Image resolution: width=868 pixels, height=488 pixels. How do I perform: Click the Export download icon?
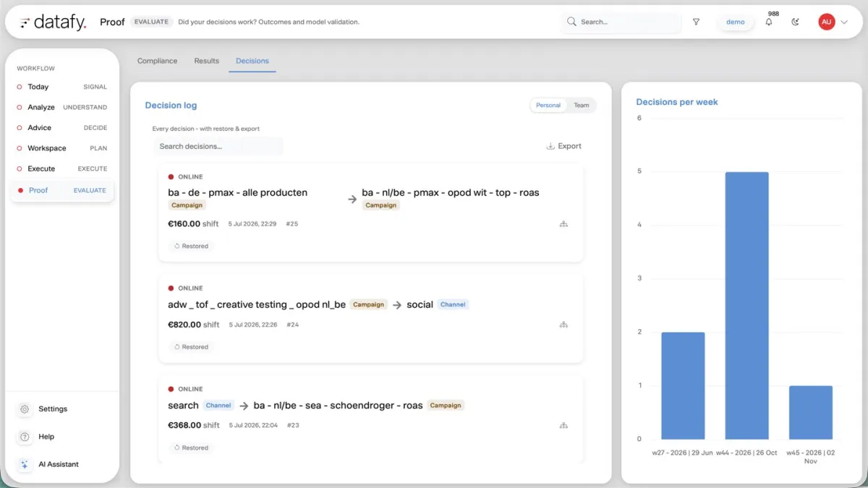click(550, 146)
